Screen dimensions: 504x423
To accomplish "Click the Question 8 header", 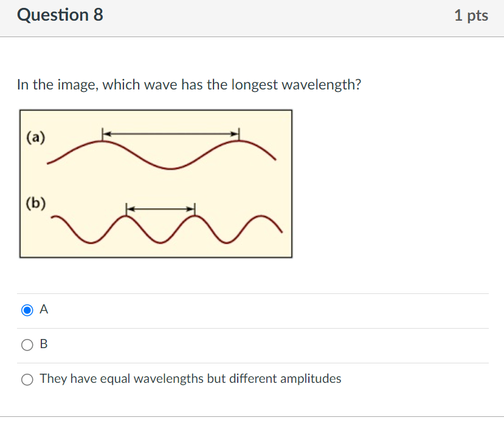I will (60, 15).
